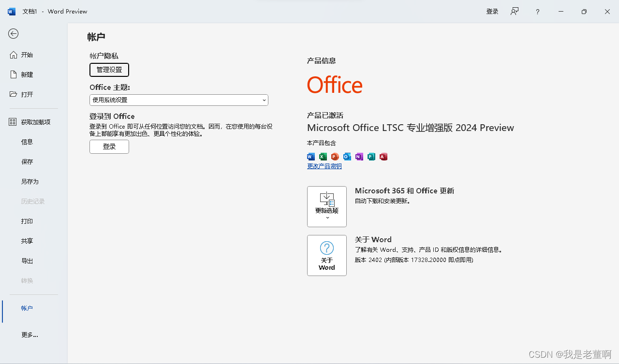Open the 更新选项 dropdown button
The width and height of the screenshot is (619, 364).
(327, 206)
